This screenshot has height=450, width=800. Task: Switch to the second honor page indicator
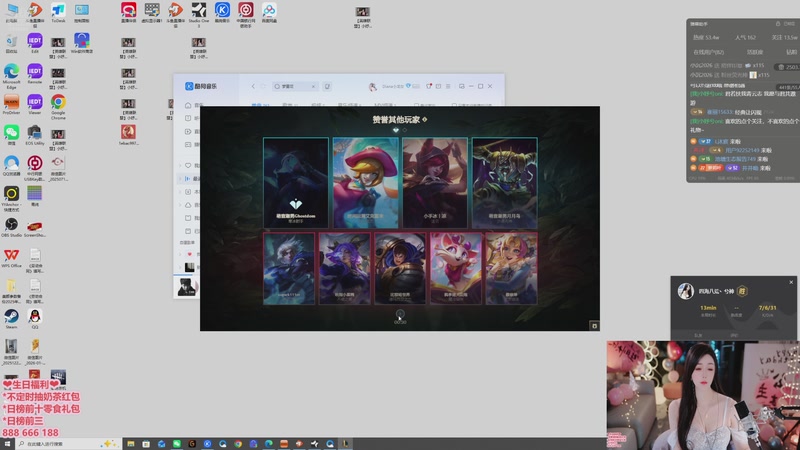405,130
